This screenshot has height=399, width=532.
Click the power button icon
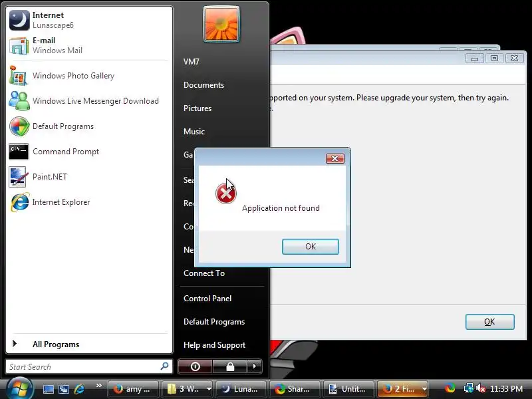tap(195, 366)
